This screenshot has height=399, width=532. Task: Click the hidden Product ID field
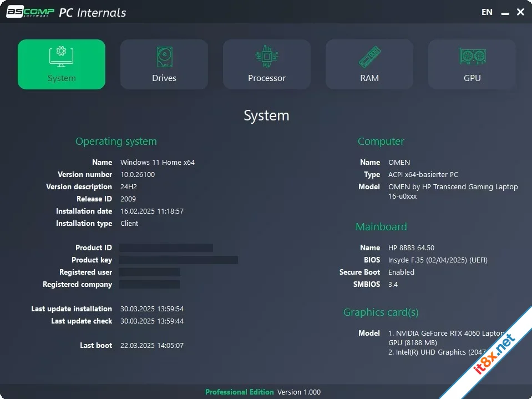pos(166,248)
